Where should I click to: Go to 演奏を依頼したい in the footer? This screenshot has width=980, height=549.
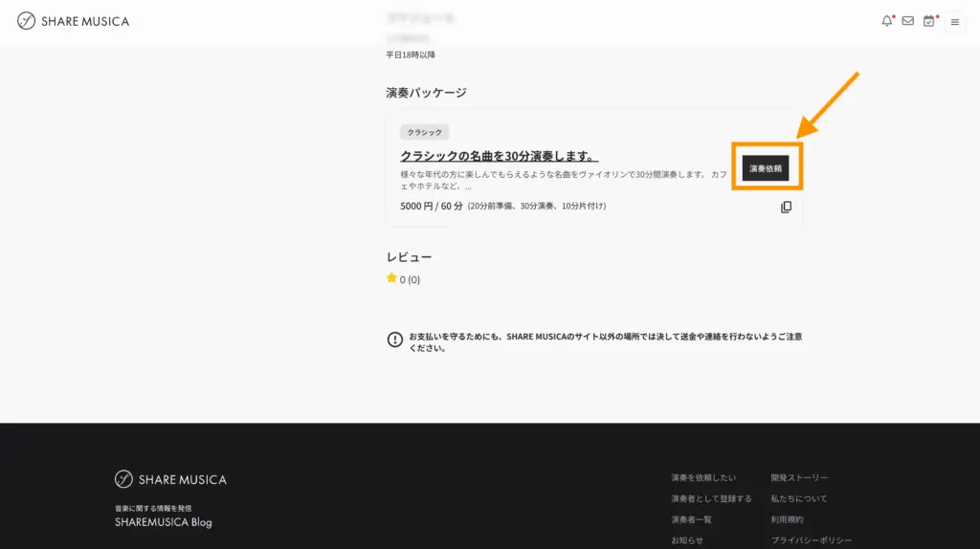[x=703, y=477]
